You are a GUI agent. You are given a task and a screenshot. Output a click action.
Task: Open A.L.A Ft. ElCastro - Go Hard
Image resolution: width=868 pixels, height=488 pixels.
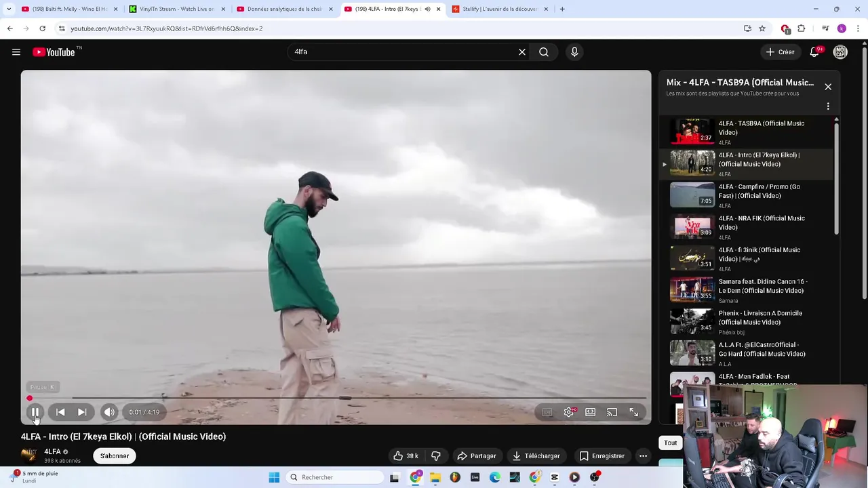[x=746, y=354]
